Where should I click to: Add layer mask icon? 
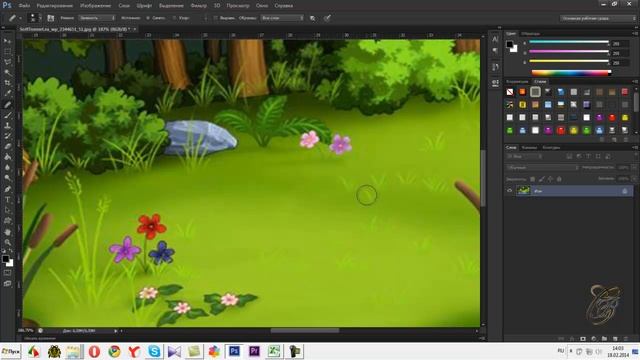pos(583,339)
